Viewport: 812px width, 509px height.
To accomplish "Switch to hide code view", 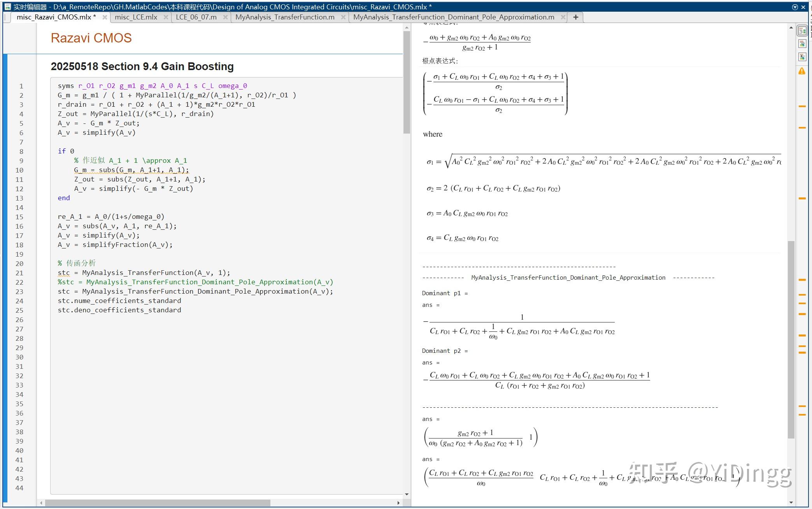I will pos(802,57).
